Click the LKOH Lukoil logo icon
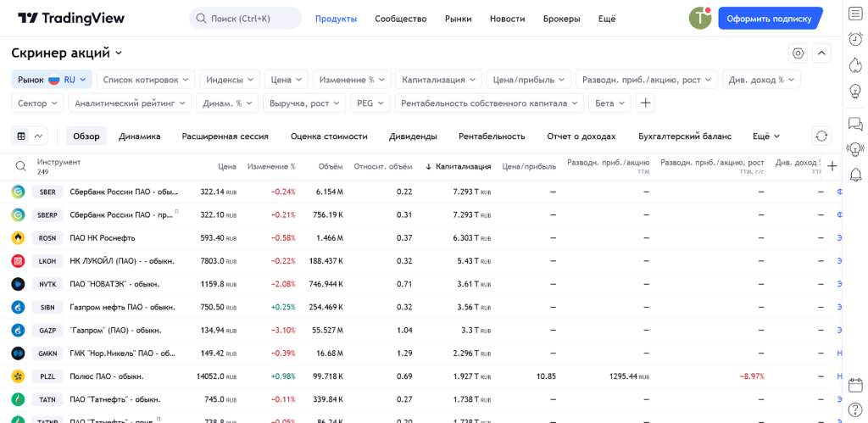This screenshot has height=423, width=868. 18,261
